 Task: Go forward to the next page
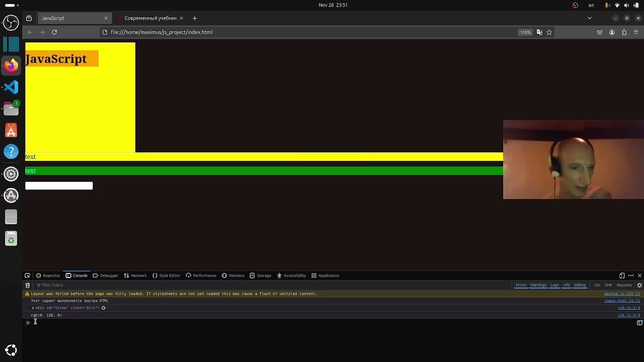click(42, 32)
